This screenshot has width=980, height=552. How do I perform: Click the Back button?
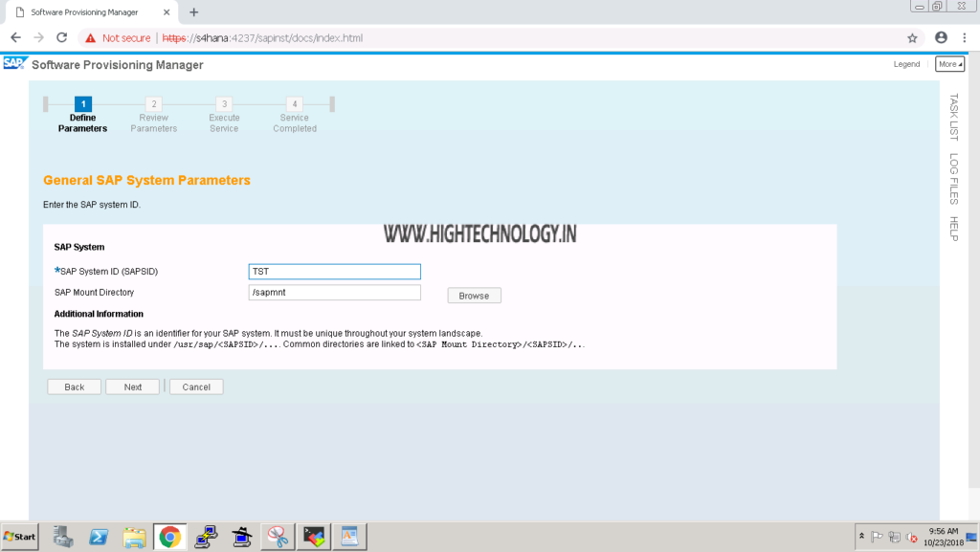(x=74, y=387)
